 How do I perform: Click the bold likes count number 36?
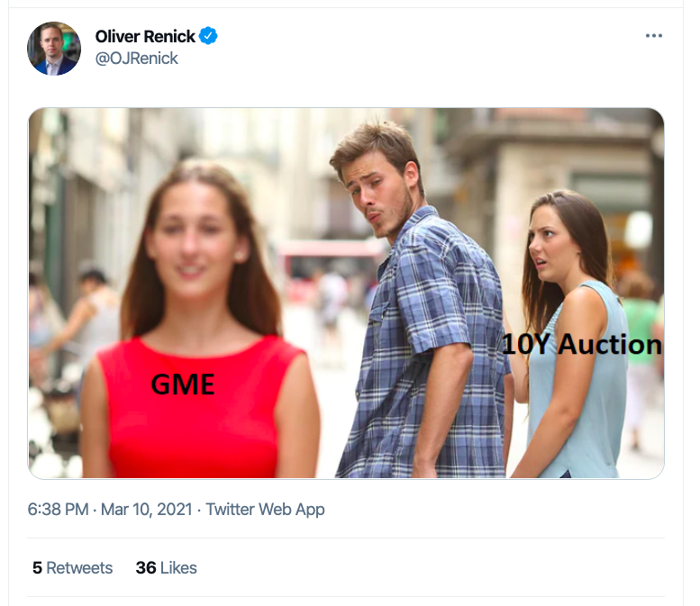pos(146,567)
